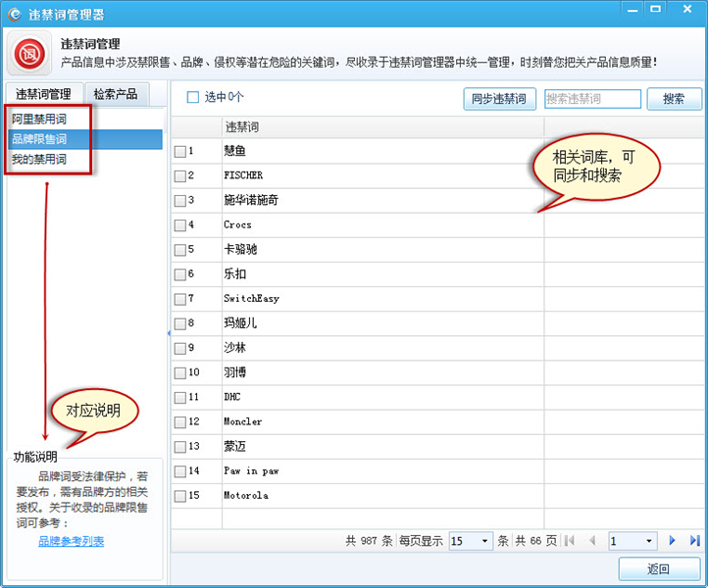Open the 每页显示 rows-per-page dropdown

click(471, 541)
